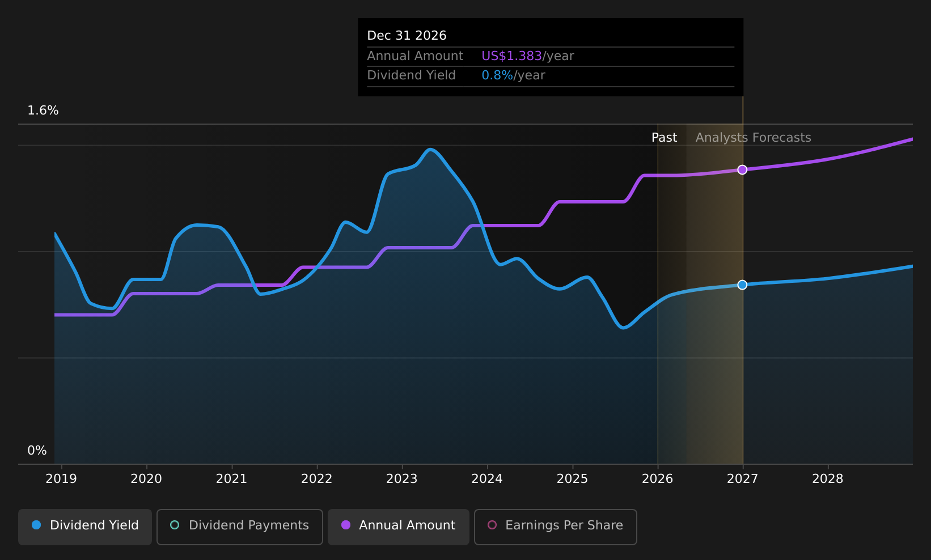Viewport: 931px width, 560px height.
Task: Click the 0% y-axis label
Action: (37, 451)
